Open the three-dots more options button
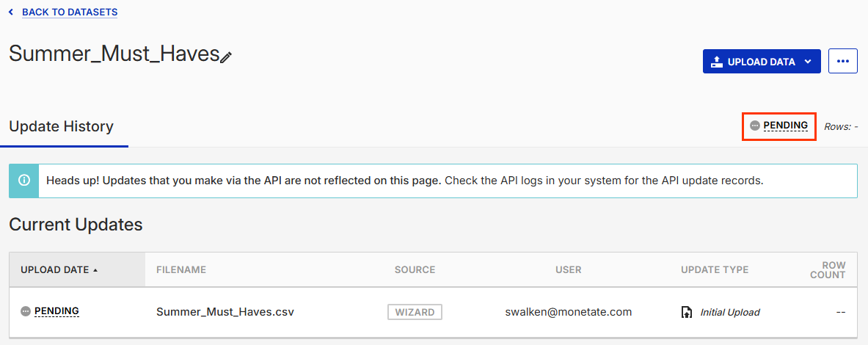868x345 pixels. coord(843,62)
